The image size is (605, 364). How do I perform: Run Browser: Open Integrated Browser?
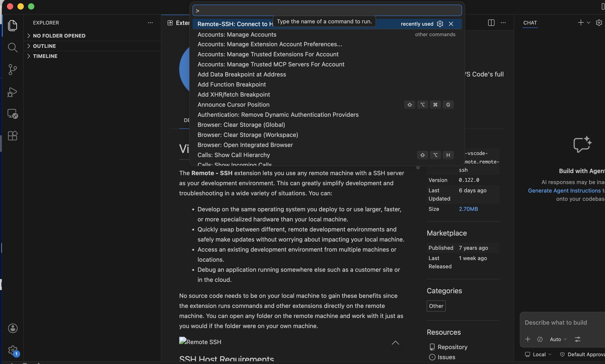point(327,145)
